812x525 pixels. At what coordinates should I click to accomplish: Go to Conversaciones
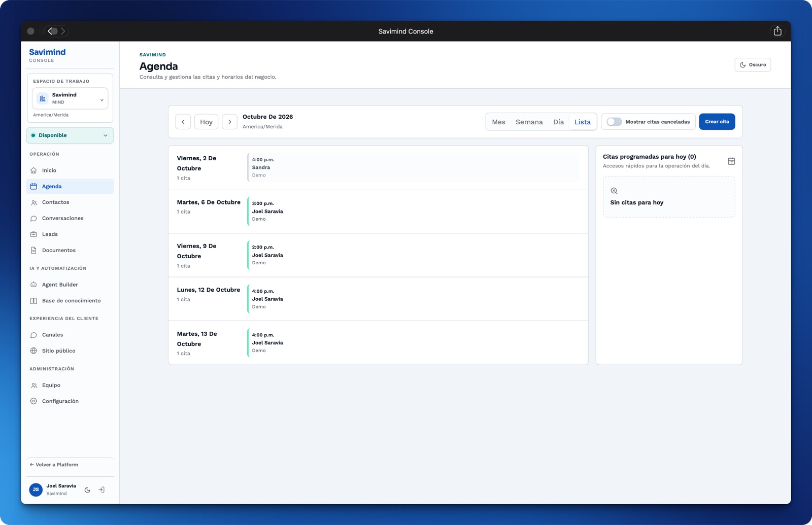tap(70, 218)
